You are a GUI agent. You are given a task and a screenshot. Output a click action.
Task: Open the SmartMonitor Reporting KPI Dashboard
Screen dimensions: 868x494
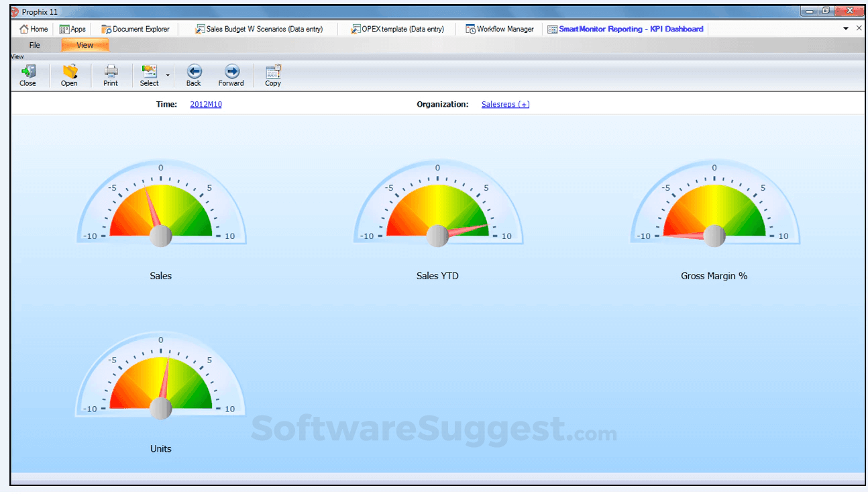click(x=625, y=29)
